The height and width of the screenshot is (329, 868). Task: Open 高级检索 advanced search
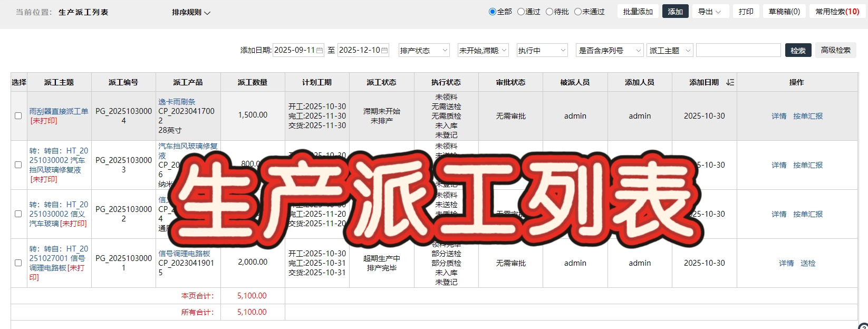[x=836, y=50]
